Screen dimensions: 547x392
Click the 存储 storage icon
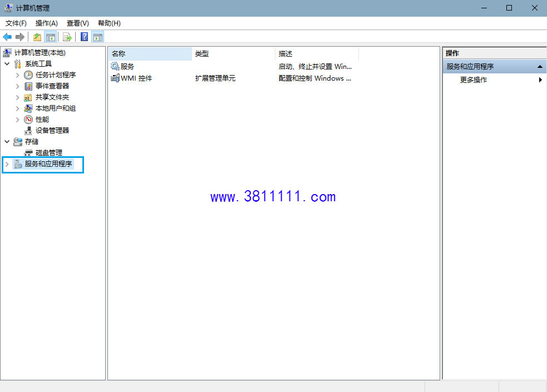pos(18,142)
